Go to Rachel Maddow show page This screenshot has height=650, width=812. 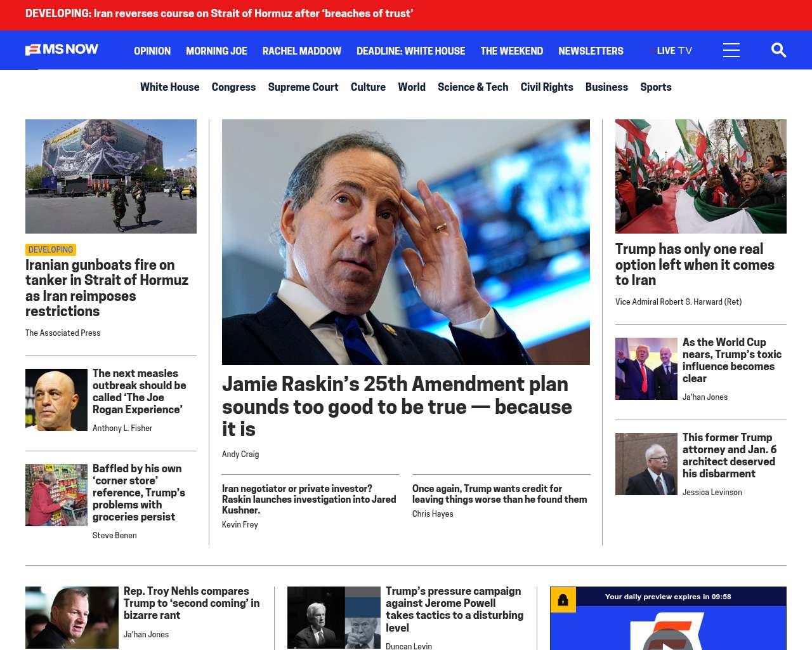click(301, 51)
